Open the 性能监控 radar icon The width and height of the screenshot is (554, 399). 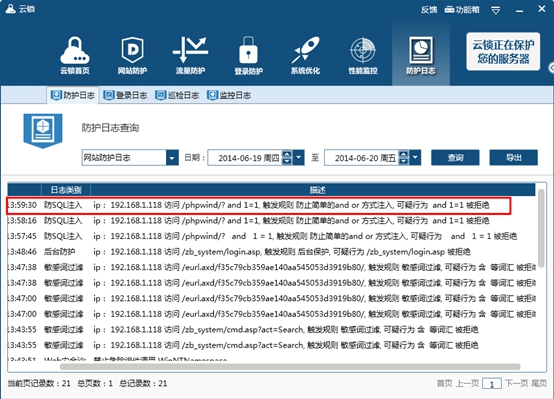[363, 55]
